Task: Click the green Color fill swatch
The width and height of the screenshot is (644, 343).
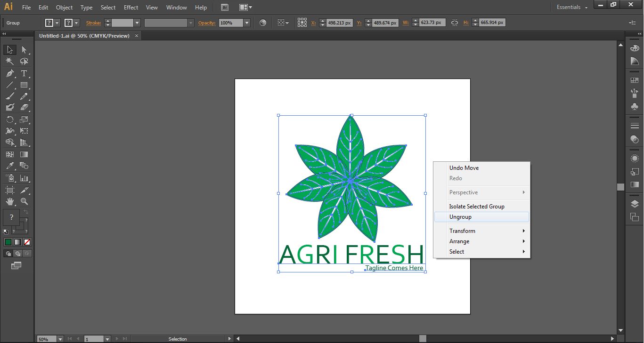Action: [8, 242]
